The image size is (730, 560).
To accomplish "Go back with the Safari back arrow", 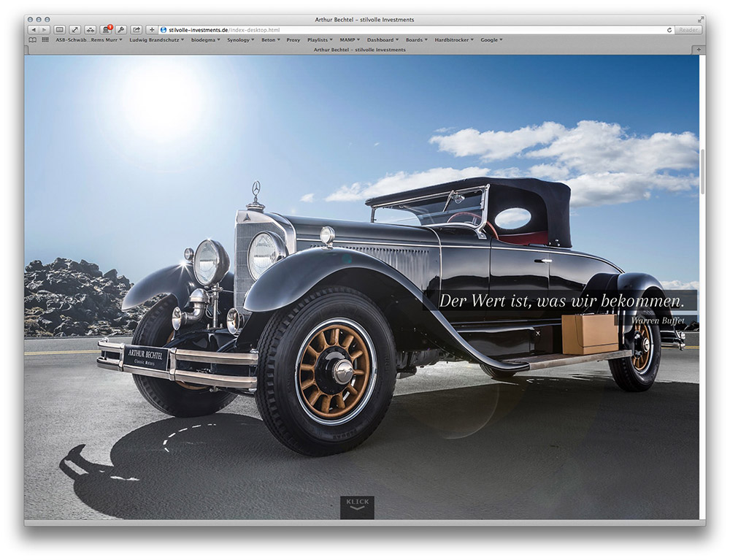I will (x=34, y=30).
